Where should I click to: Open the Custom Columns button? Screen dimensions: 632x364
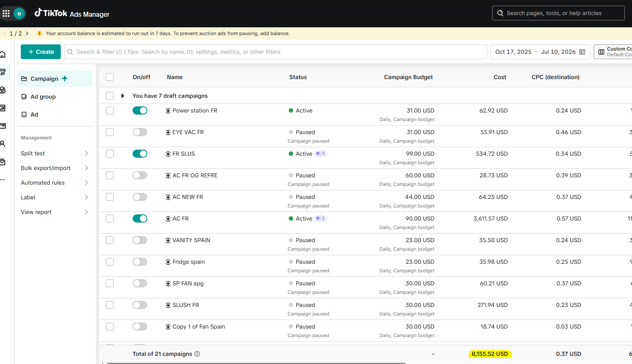coord(613,52)
